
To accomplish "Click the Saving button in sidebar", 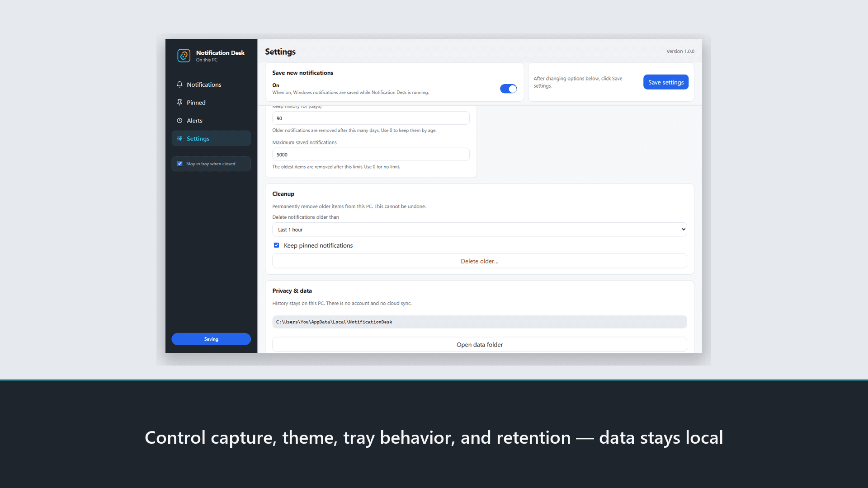I will [x=211, y=339].
